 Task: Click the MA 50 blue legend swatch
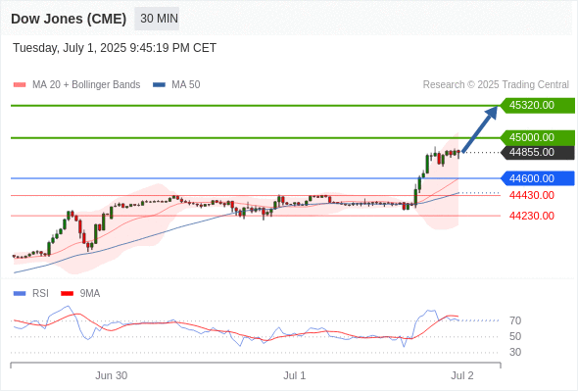click(160, 85)
